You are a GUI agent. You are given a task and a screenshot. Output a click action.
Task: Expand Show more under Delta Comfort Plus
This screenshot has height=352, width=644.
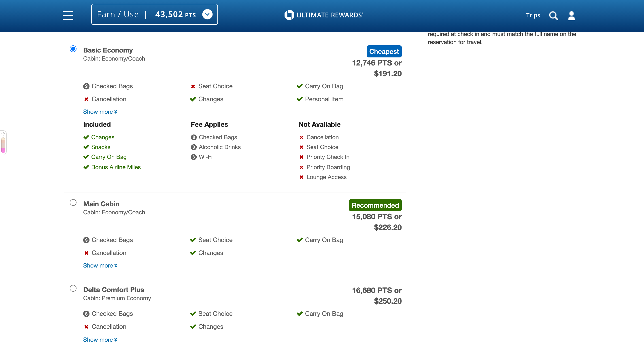pyautogui.click(x=100, y=339)
